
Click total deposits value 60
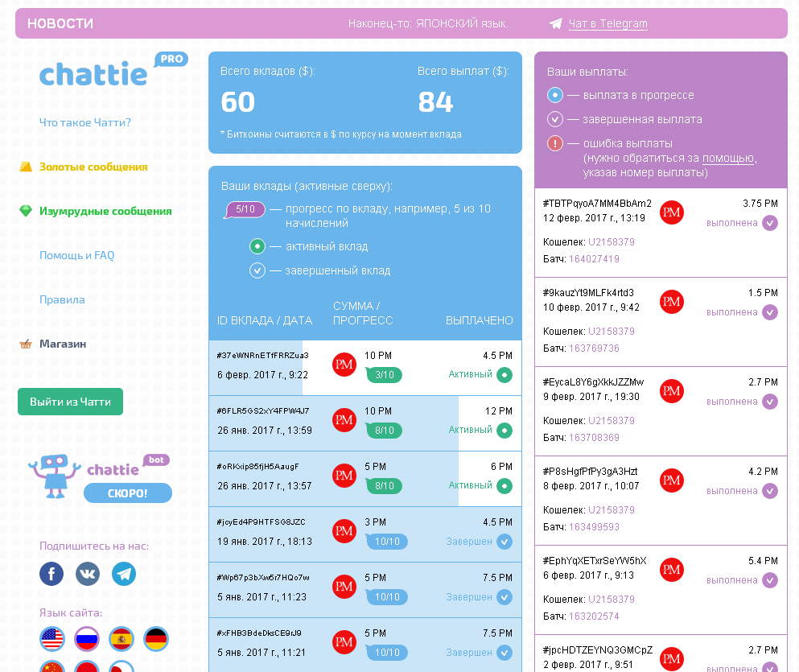pos(238,102)
